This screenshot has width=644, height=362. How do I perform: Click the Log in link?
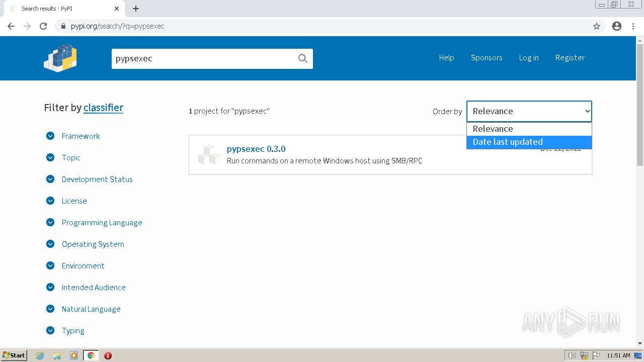coord(529,58)
